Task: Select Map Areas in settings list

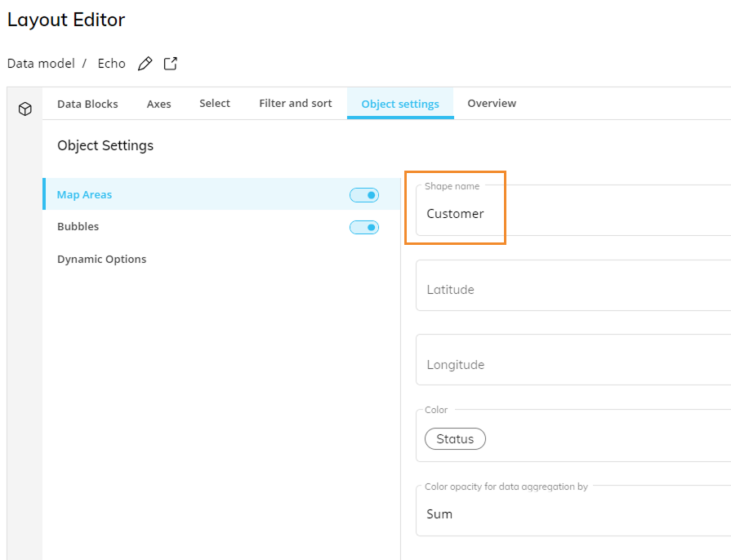Action: pyautogui.click(x=222, y=194)
